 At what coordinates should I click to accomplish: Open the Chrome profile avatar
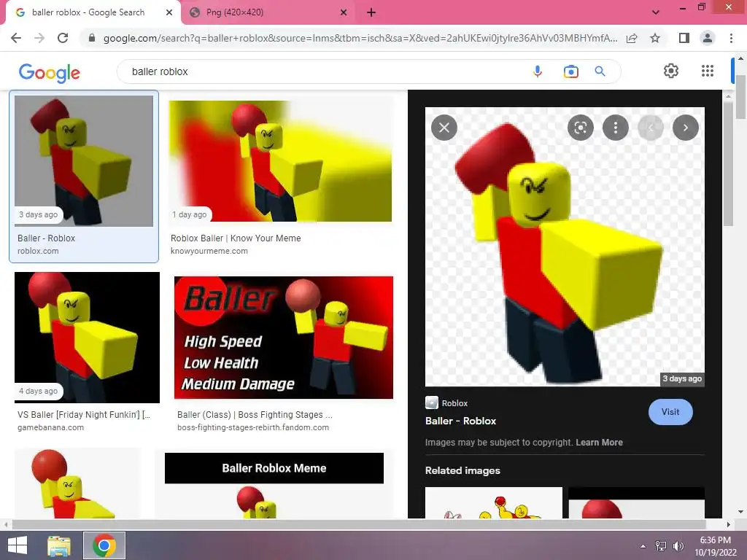coord(708,38)
